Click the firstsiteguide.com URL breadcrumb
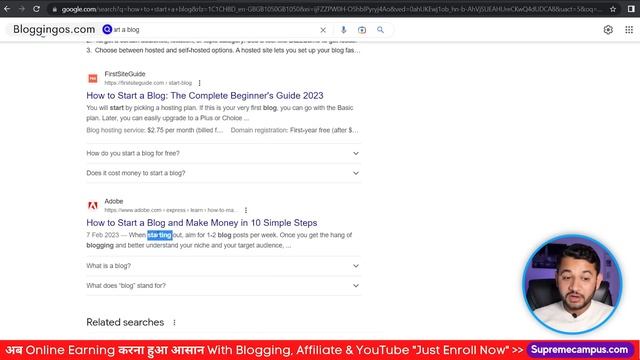Viewport: 640px width, 360px height. click(148, 83)
